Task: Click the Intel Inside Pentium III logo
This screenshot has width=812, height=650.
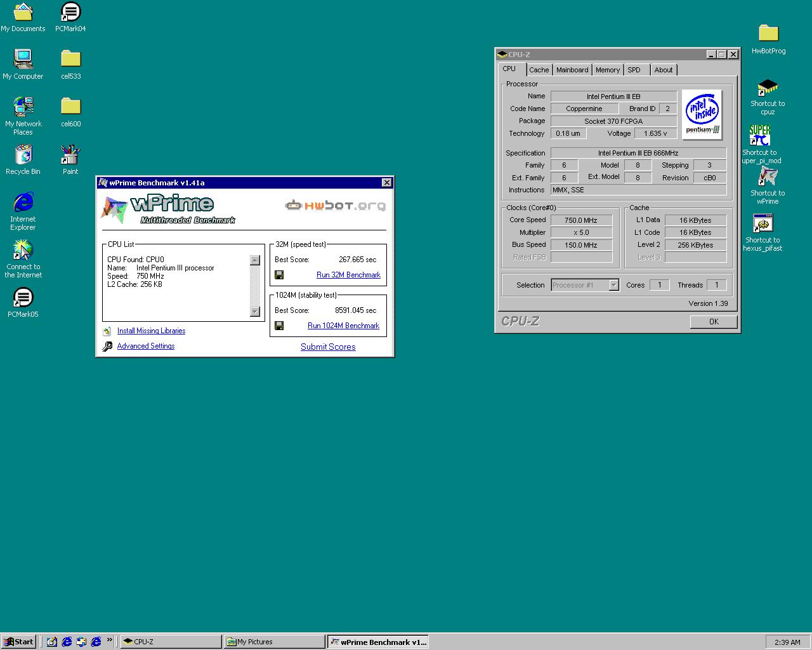Action: pos(702,114)
